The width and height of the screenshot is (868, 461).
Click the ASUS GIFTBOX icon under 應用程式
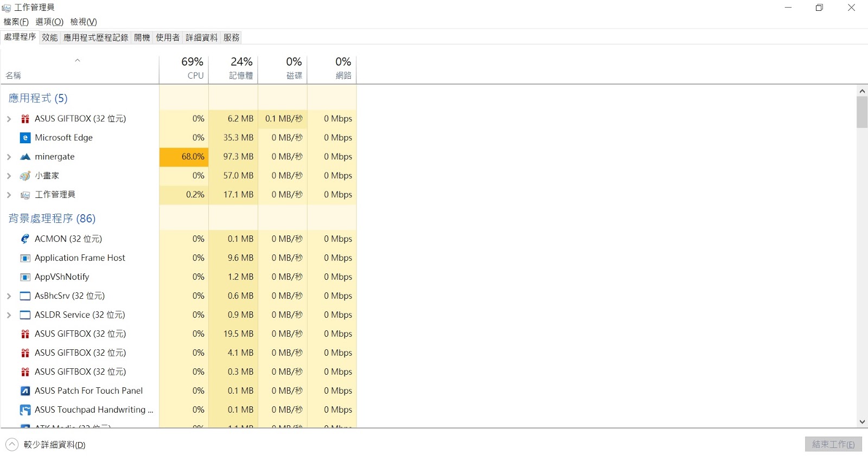click(x=25, y=119)
